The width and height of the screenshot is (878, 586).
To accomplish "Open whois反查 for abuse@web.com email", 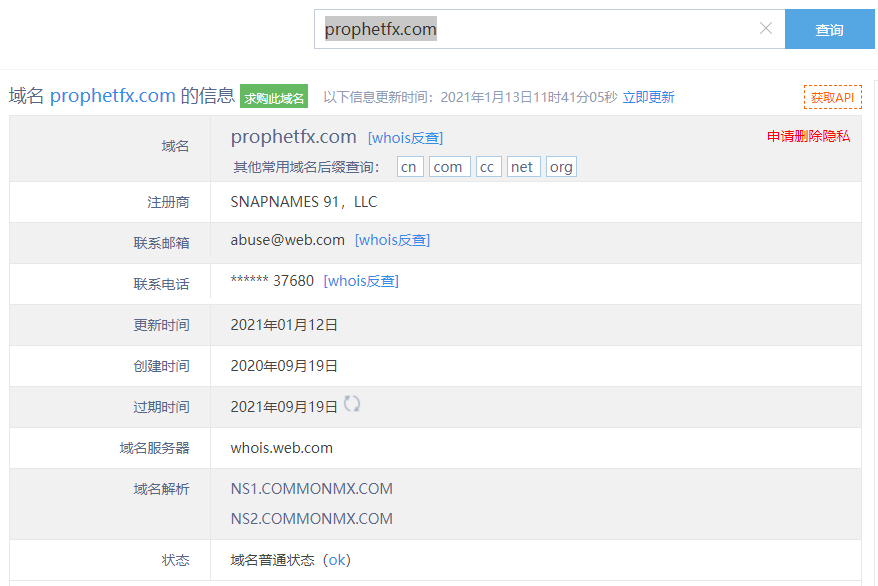I will 392,240.
